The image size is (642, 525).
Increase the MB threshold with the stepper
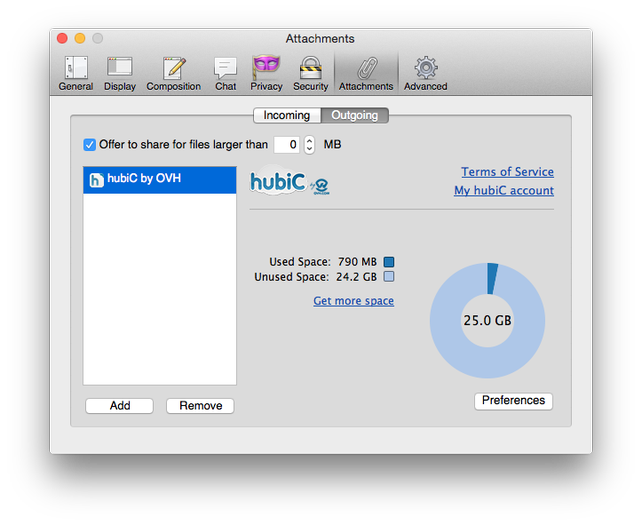coord(310,140)
